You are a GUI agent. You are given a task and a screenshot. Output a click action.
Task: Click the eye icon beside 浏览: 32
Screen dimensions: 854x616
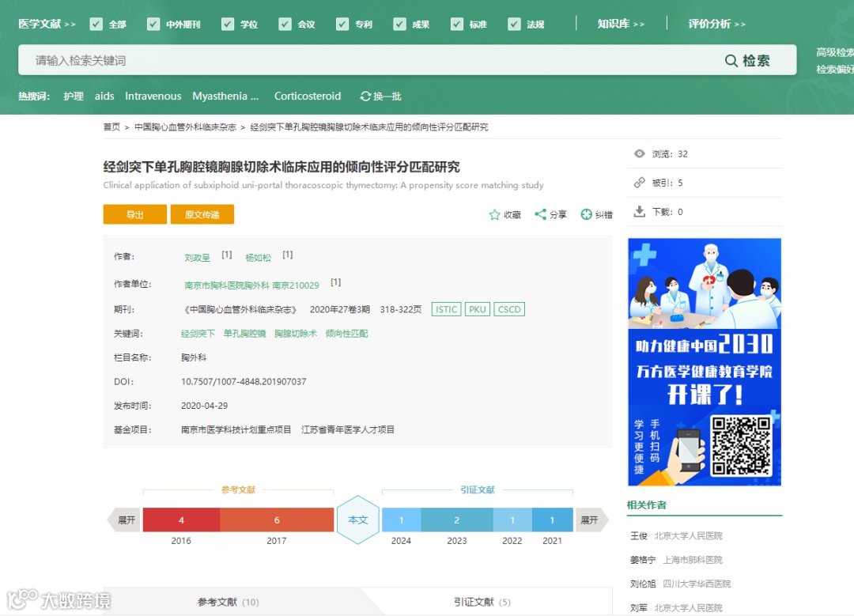[639, 153]
